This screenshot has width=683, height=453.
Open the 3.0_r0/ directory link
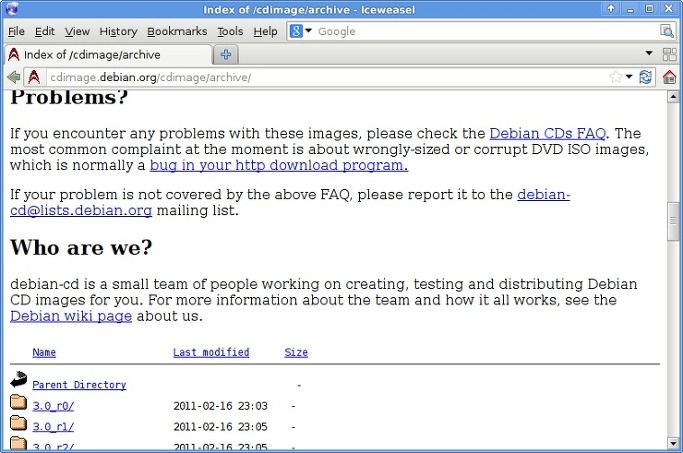53,406
